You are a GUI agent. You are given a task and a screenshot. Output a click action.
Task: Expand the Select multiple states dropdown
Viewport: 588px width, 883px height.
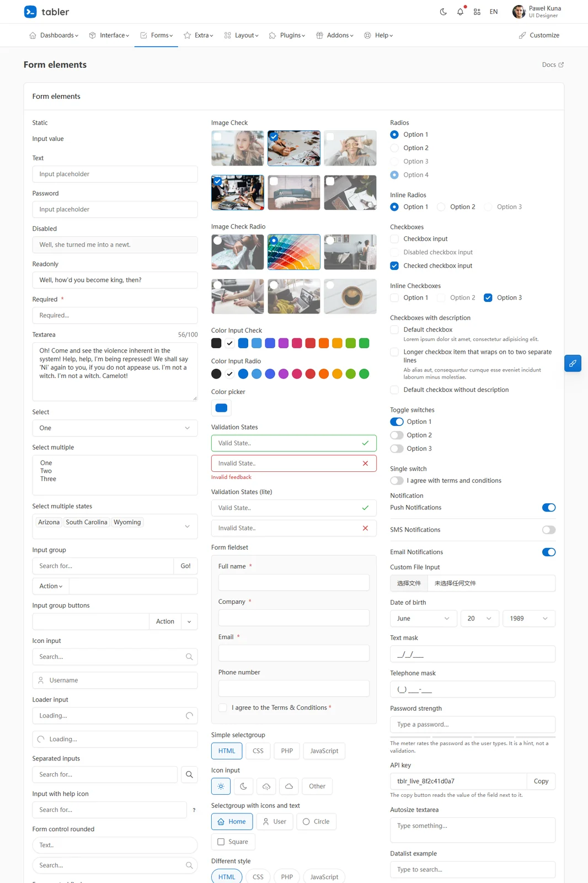coord(115,526)
